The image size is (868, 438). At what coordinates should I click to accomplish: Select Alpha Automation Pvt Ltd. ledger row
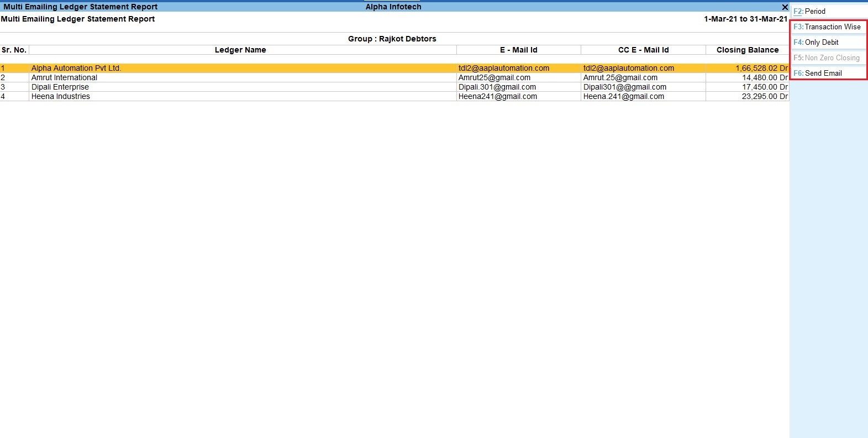[x=76, y=68]
